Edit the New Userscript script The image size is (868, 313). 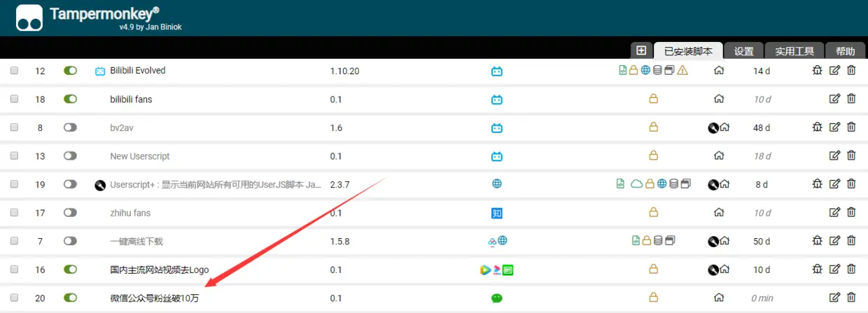click(x=834, y=155)
